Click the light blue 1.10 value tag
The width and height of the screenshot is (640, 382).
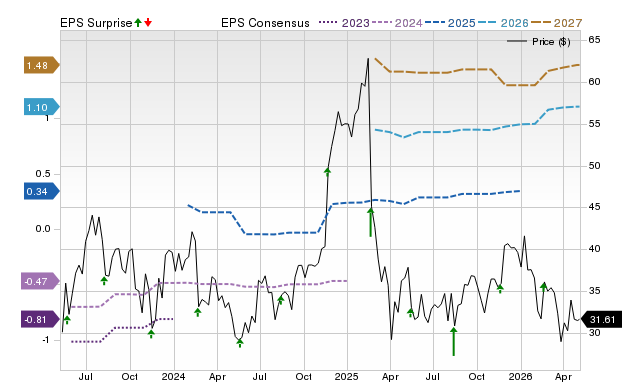pos(42,107)
